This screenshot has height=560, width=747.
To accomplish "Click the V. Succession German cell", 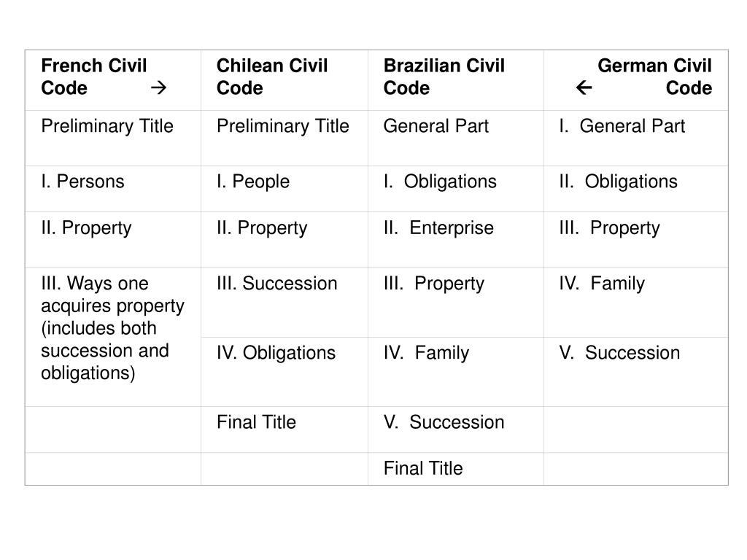I will pos(636,372).
